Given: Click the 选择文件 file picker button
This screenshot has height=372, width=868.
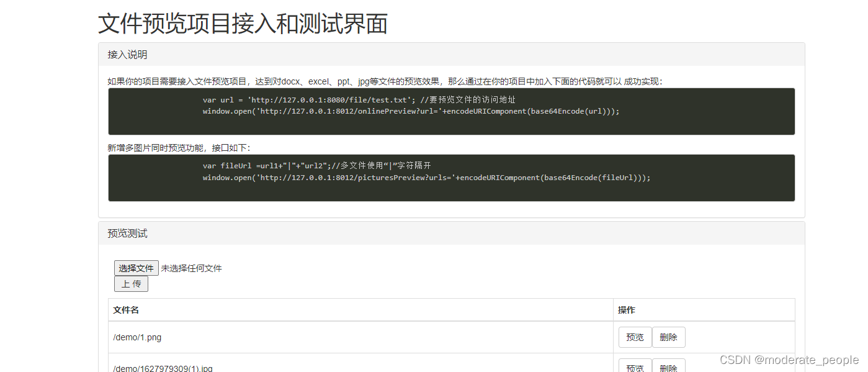Looking at the screenshot, I should pos(136,268).
